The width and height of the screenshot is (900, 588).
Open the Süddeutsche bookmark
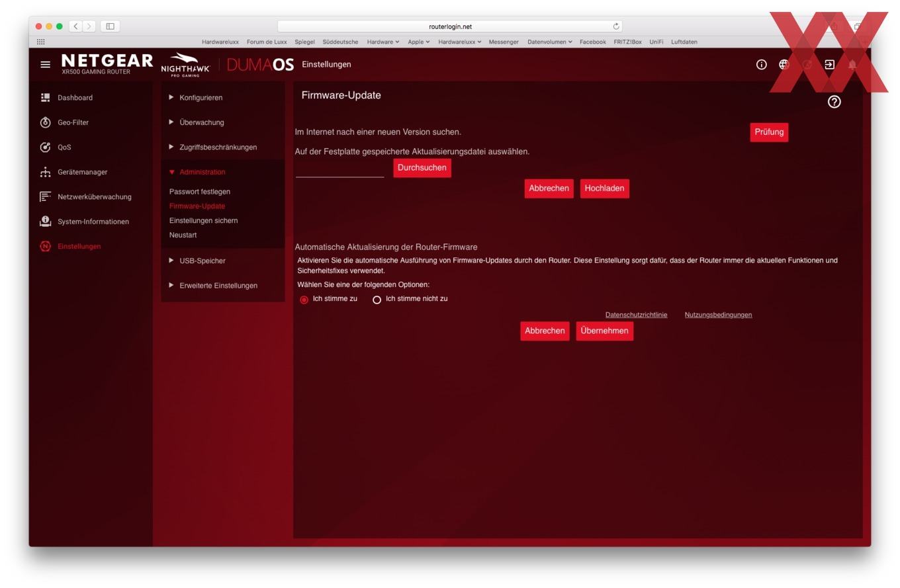click(340, 42)
